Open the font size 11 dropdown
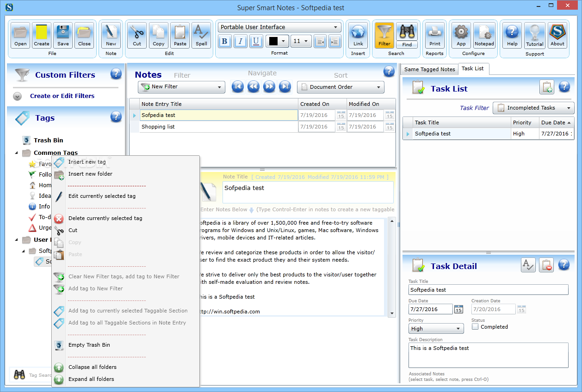 301,41
